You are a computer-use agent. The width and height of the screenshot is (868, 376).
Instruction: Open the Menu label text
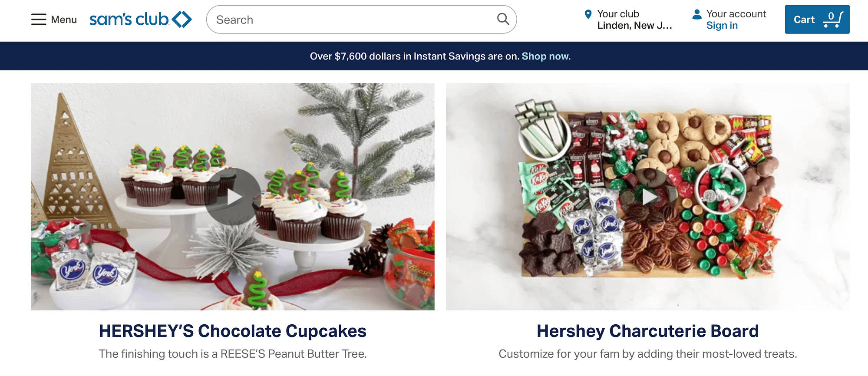pos(64,20)
